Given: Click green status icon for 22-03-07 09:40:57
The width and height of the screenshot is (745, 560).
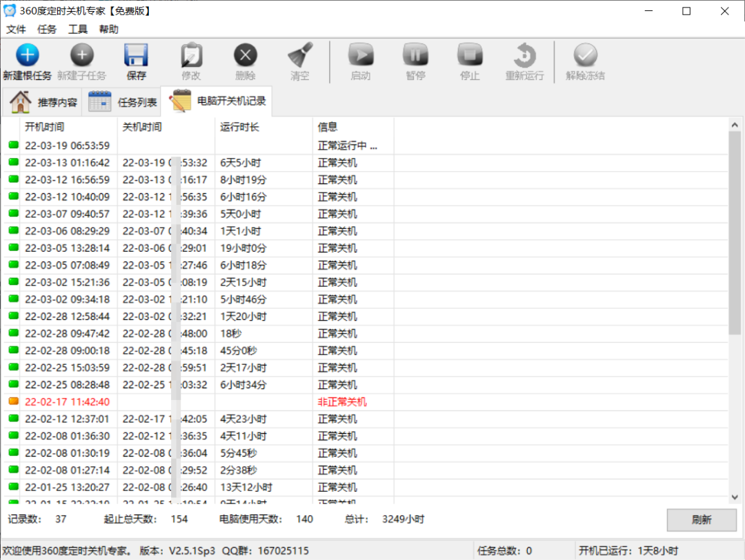Looking at the screenshot, I should click(13, 213).
